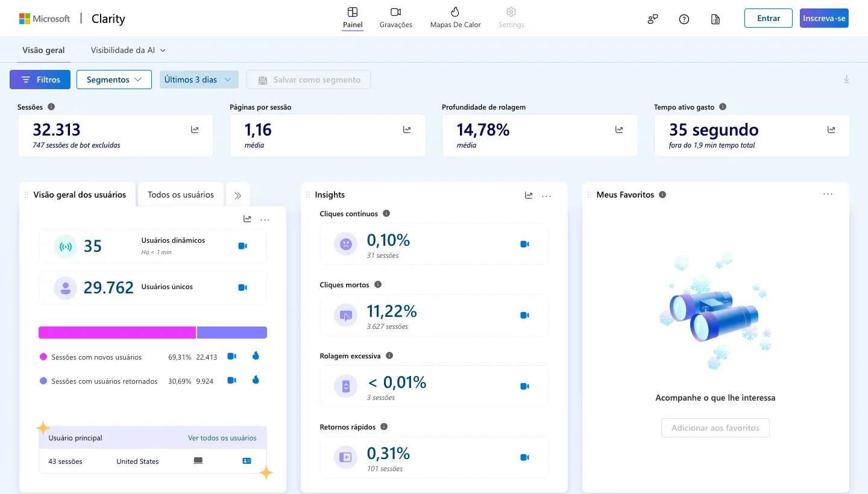Click the purple returning users bar segment

232,333
